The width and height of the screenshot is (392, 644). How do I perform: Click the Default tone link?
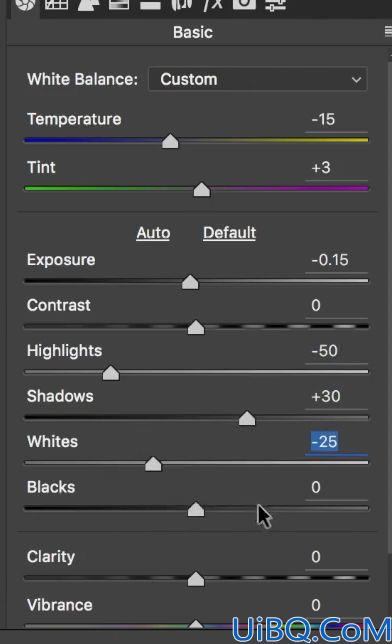229,233
